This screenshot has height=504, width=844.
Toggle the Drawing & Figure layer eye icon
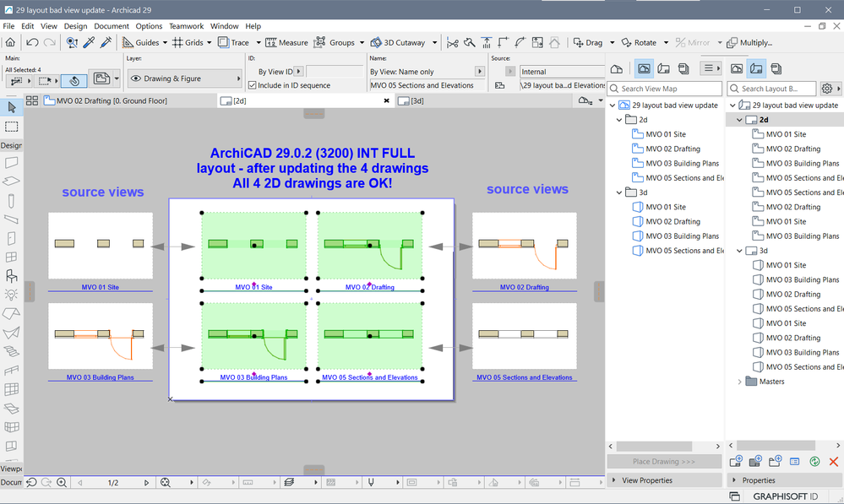pos(136,79)
